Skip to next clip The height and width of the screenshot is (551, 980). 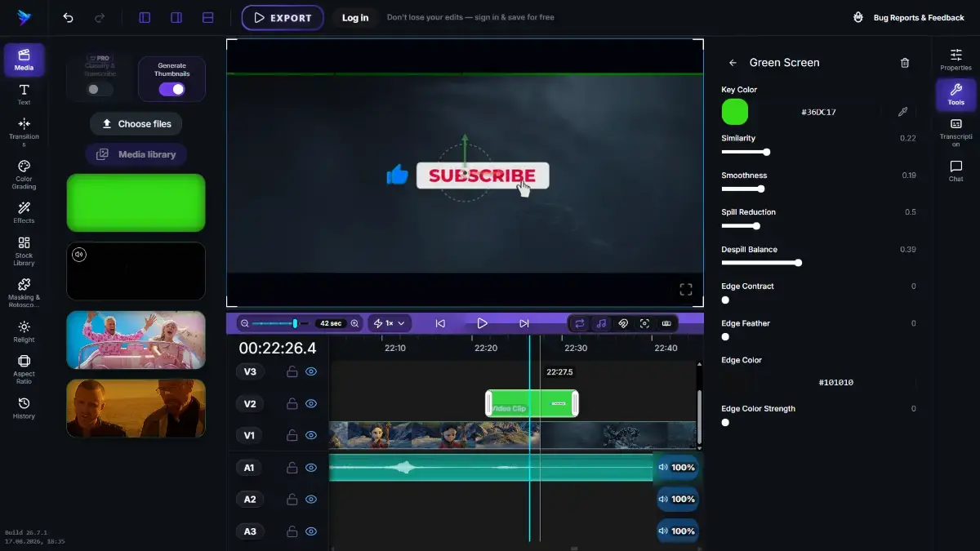pyautogui.click(x=524, y=323)
